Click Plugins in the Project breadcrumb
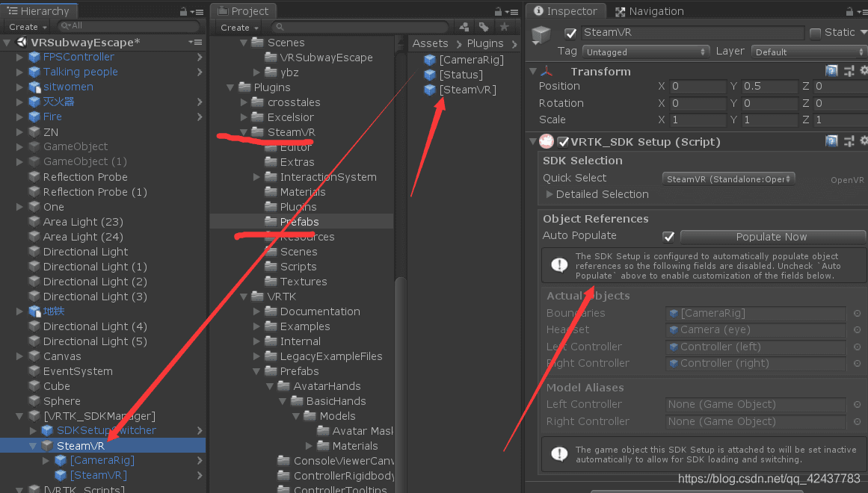The image size is (868, 493). pos(485,43)
